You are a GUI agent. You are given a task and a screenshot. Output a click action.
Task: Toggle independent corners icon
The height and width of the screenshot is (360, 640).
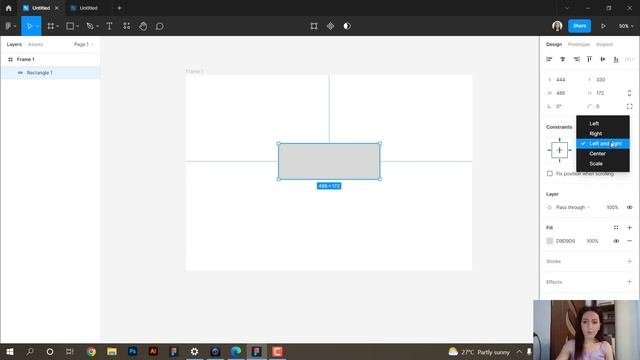[x=629, y=106]
